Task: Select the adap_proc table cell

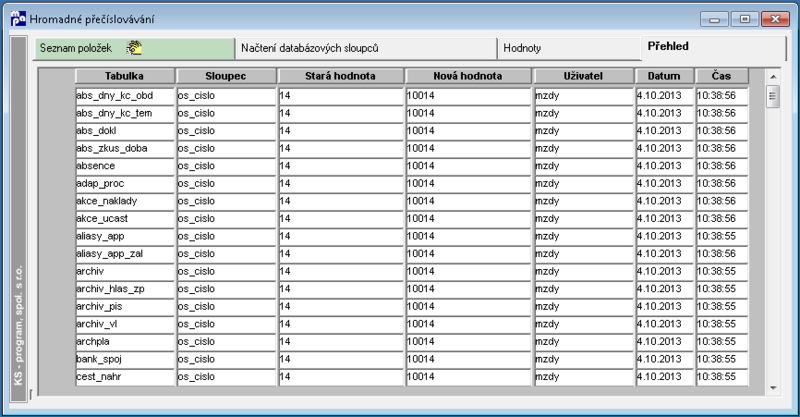Action: coord(125,184)
